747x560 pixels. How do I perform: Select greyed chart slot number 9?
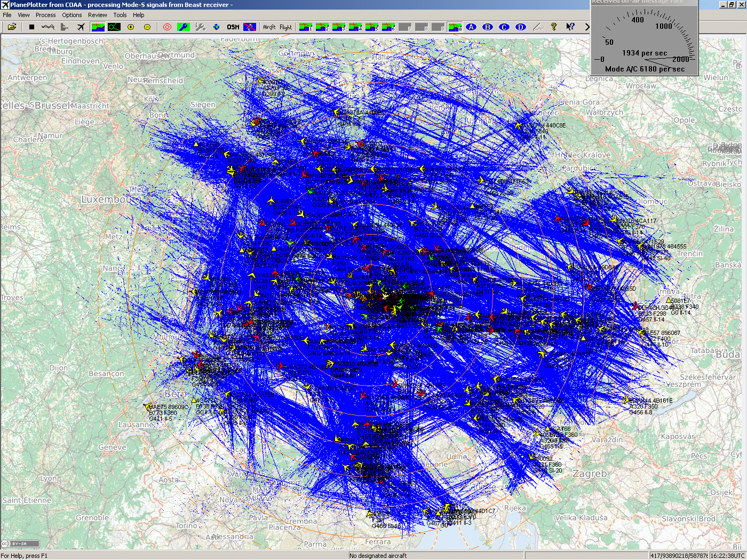click(x=438, y=27)
